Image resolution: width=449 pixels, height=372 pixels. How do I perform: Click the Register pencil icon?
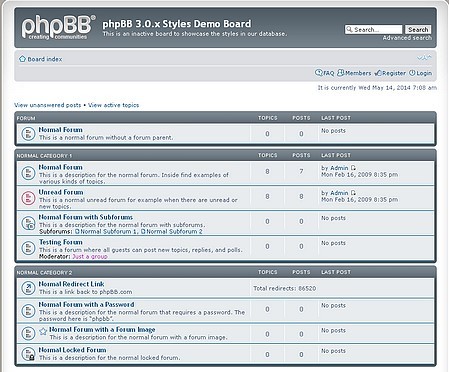(x=378, y=73)
